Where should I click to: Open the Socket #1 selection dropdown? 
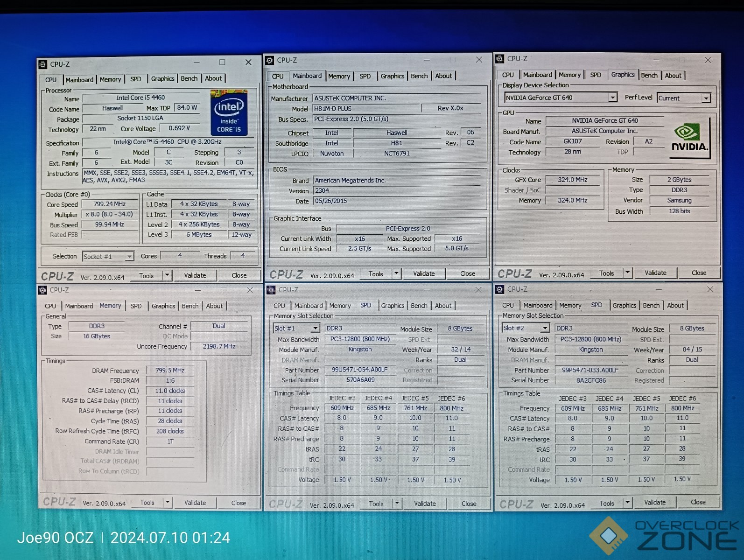click(x=129, y=256)
